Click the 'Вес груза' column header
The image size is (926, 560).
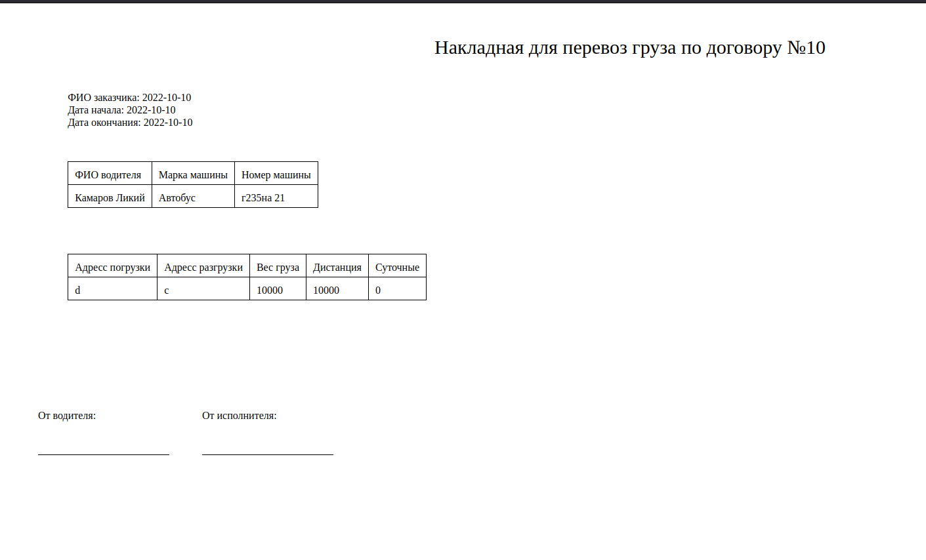coord(278,266)
